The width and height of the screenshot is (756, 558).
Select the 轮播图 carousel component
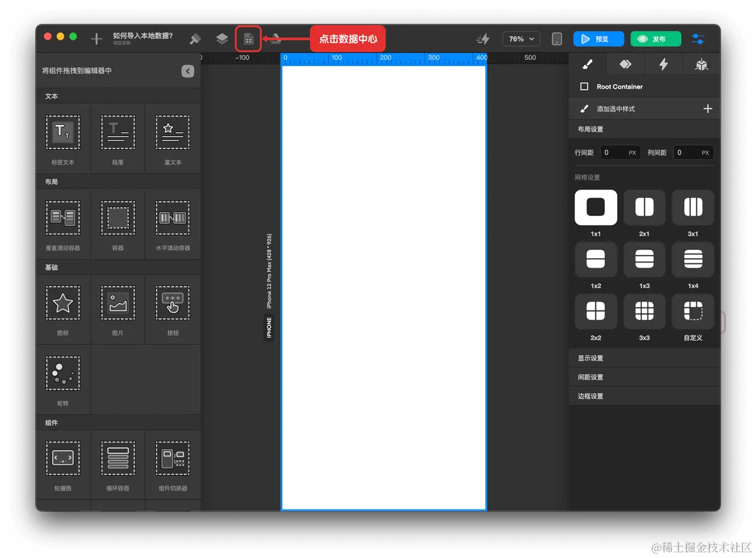pos(63,465)
